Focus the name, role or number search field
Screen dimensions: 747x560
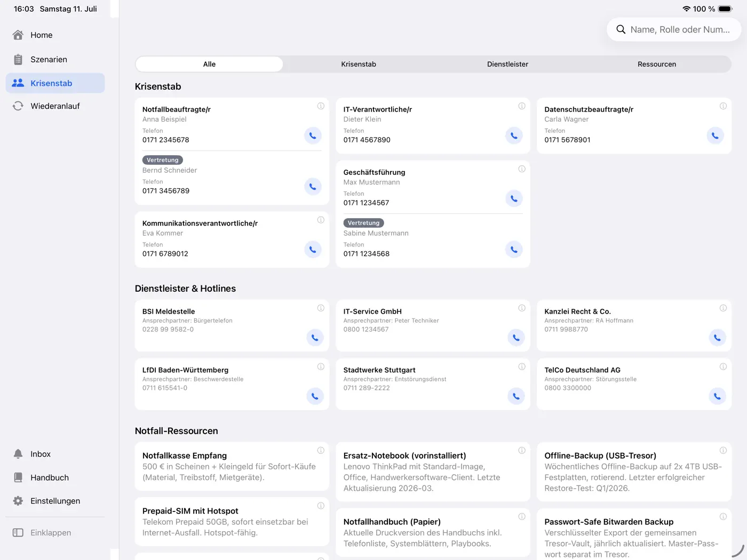pos(674,29)
